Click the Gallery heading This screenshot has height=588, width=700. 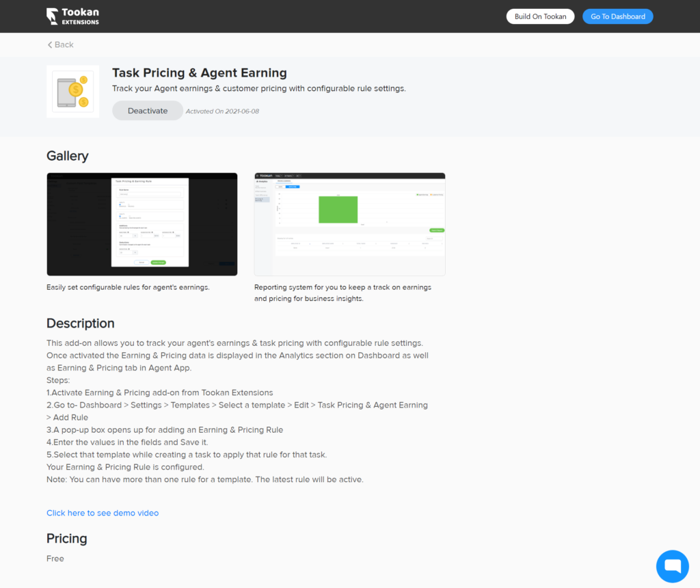68,156
